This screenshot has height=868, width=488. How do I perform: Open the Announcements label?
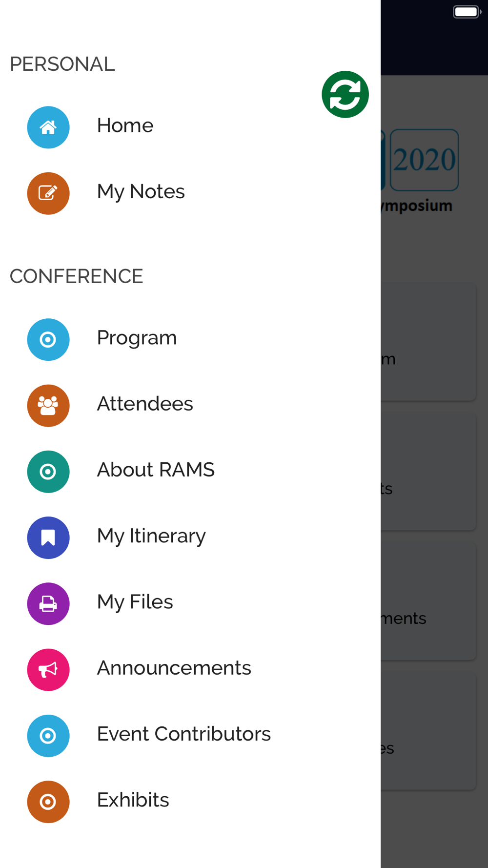[174, 668]
